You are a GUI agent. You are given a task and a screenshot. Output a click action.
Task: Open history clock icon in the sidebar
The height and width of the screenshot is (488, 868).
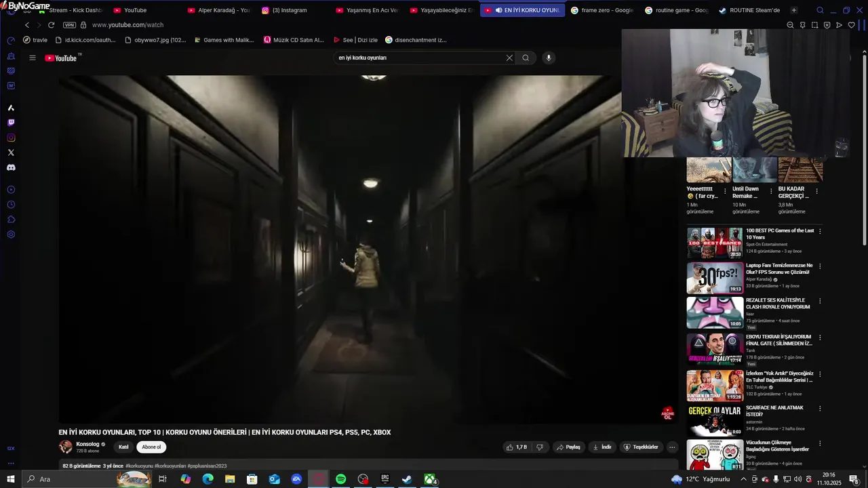coord(11,205)
